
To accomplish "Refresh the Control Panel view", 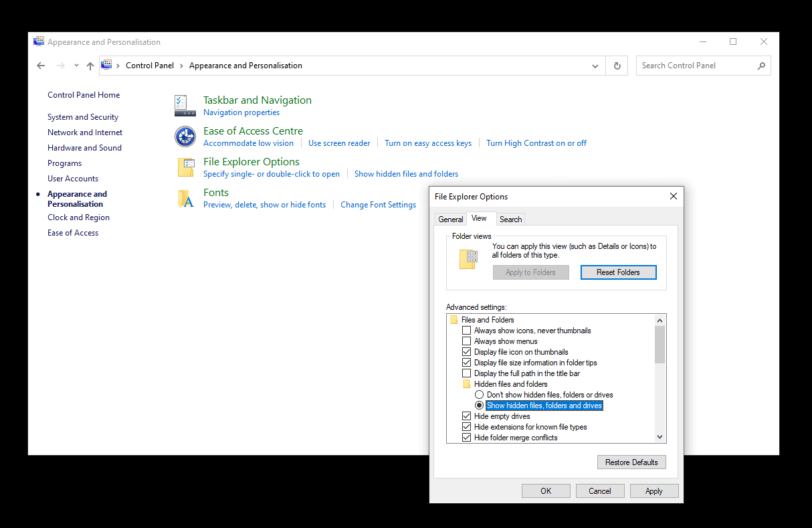I will tap(617, 66).
